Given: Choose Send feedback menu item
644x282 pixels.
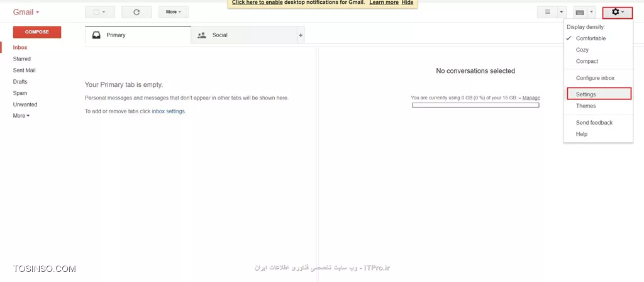Looking at the screenshot, I should click(x=594, y=123).
